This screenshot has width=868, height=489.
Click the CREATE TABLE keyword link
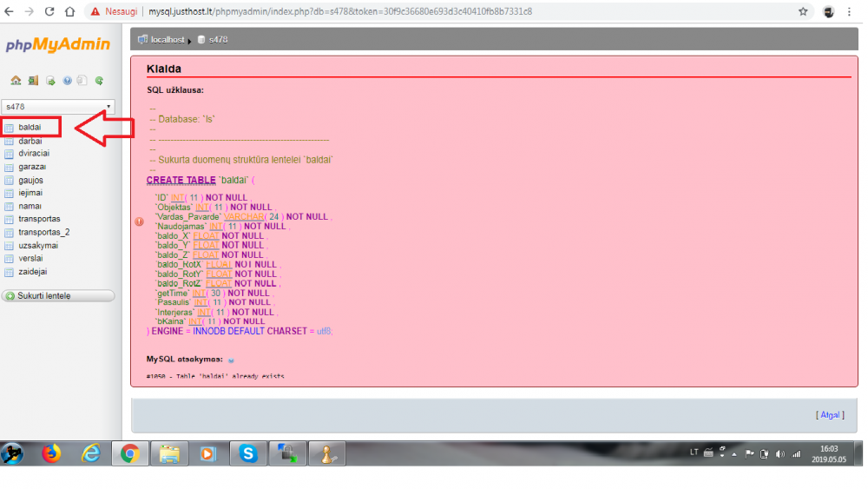point(181,180)
